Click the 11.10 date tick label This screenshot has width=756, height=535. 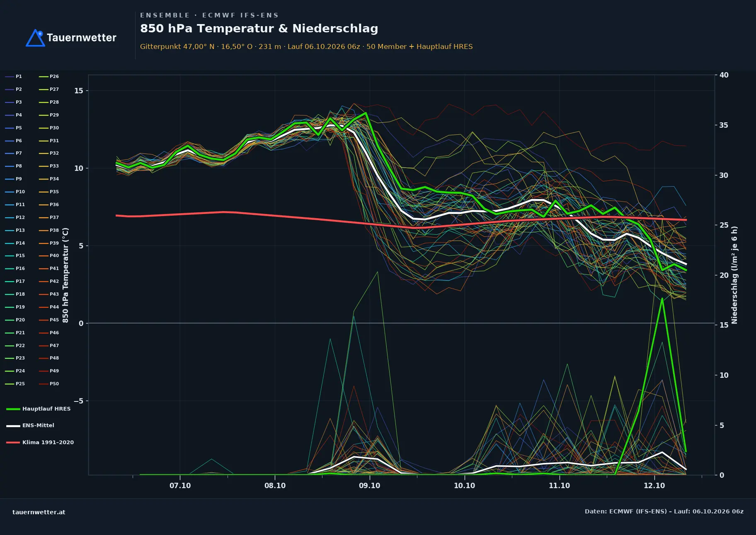coord(559,486)
